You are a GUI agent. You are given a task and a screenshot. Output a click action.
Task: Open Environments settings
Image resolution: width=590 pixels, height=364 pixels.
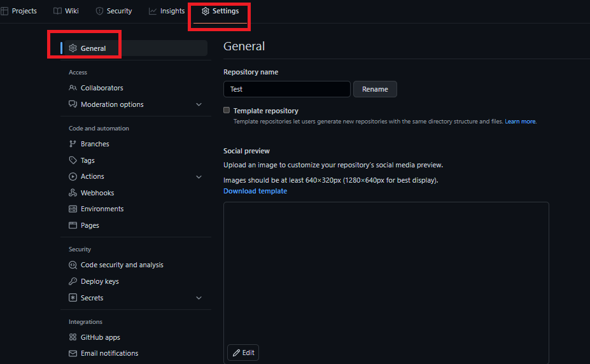point(136,209)
